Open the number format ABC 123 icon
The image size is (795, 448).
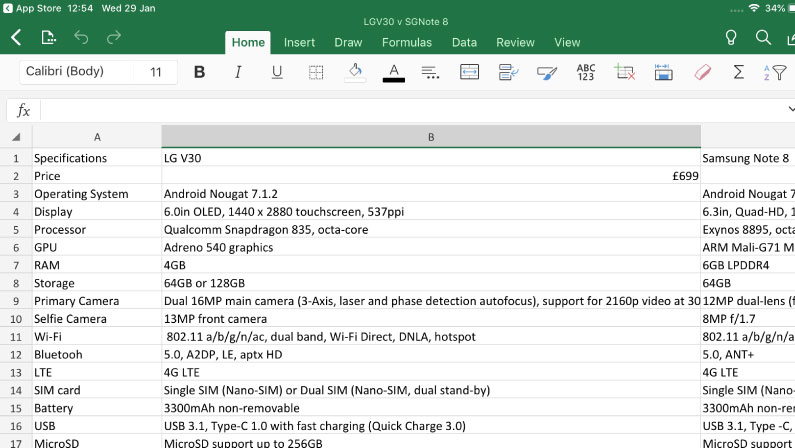tap(586, 72)
